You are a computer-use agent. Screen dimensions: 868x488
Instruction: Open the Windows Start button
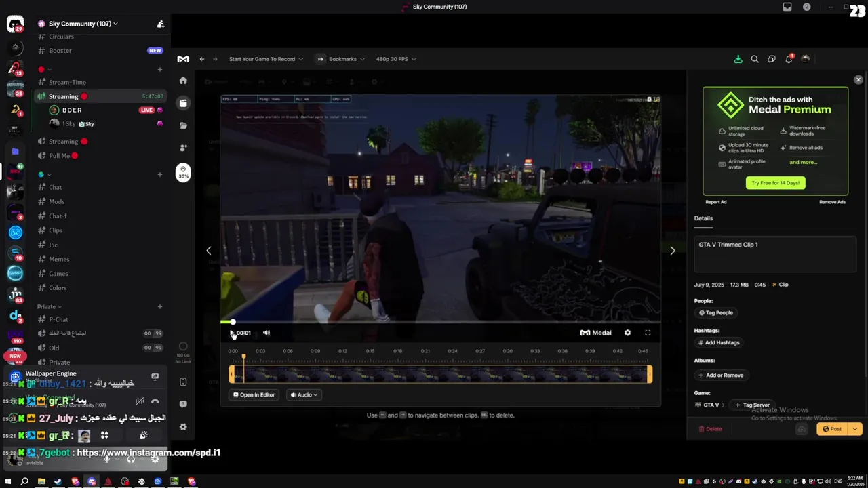[8, 481]
